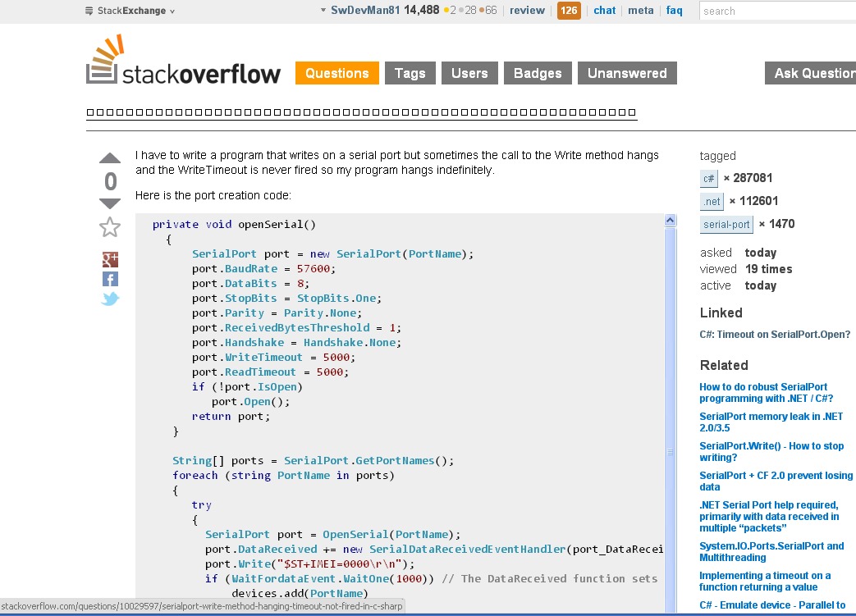856x616 pixels.
Task: Open related System.IO.Ports.SerialPort and Multithreading
Action: [x=771, y=552]
